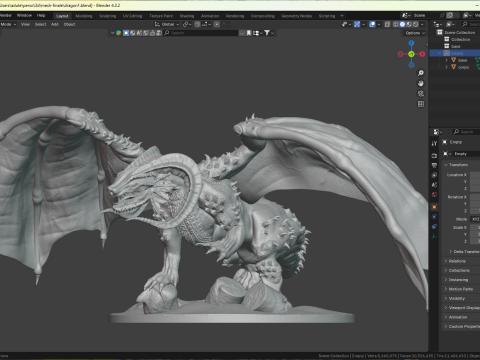Screen dimensions: 480x360
Task: Switch to wireframe viewport shading
Action: pyautogui.click(x=396, y=24)
